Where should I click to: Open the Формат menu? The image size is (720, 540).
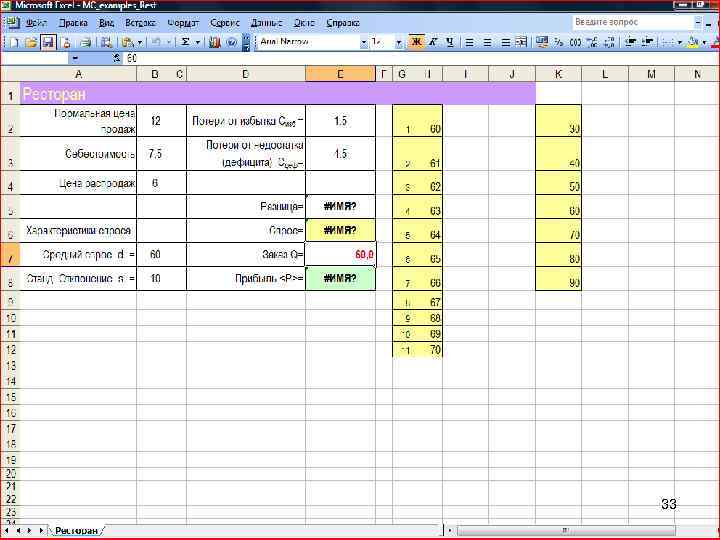coord(182,22)
